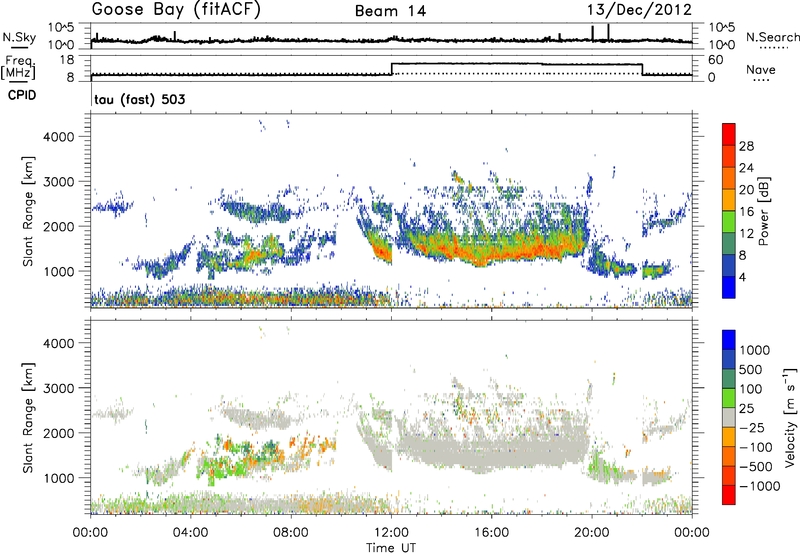Click the "-100" label on Velocity colorbar
The image size is (800, 554).
point(756,447)
